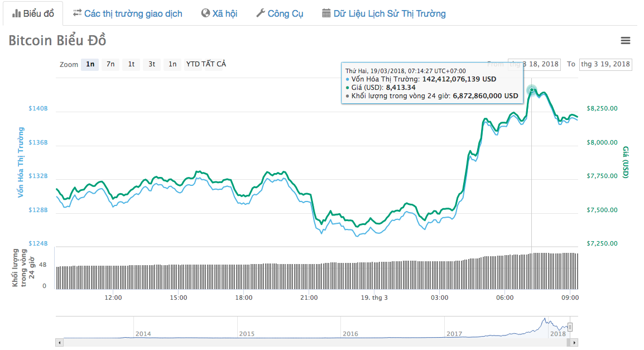Viewport: 644px width, 350px height.
Task: Grab the navigator range handle near 2018
Action: [x=570, y=327]
